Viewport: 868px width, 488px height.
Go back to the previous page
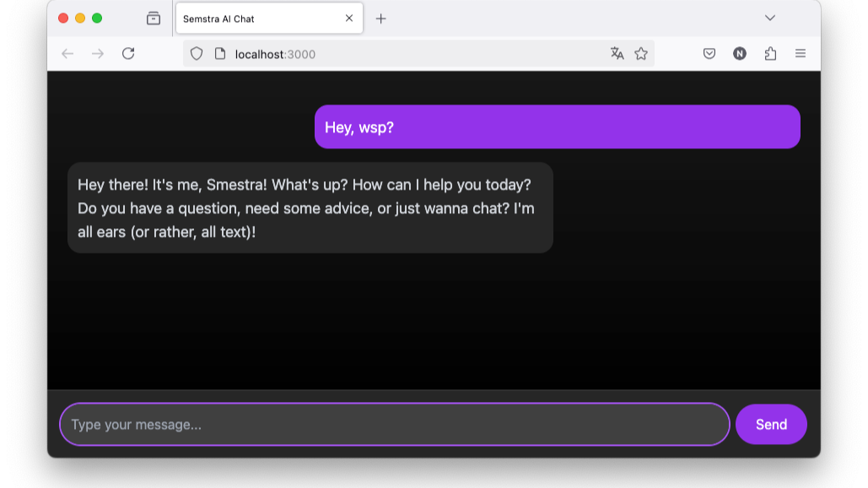67,54
